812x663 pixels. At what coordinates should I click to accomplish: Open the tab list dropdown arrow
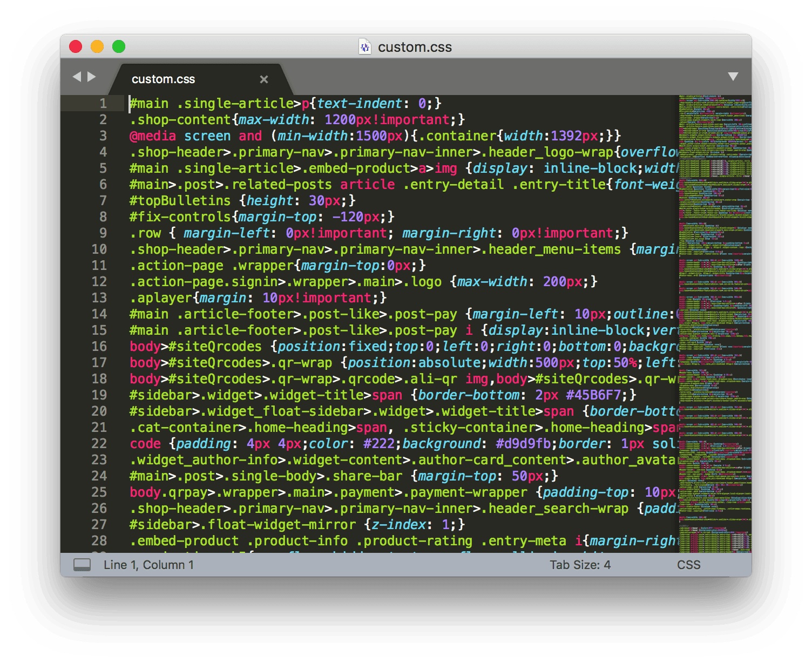733,77
